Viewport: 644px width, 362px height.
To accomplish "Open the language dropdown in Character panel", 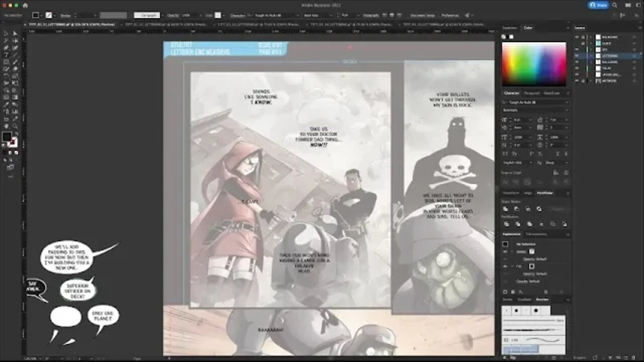I will point(531,162).
